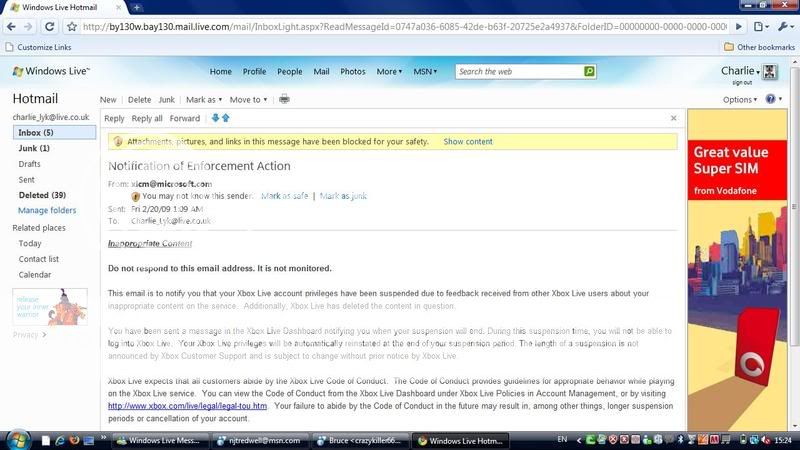Click Show content in the yellow warning bar
The width and height of the screenshot is (800, 450).
coord(468,142)
